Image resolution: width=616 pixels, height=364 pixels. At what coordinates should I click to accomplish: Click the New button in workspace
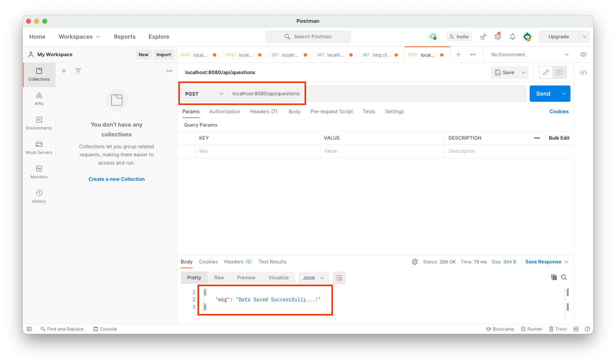[143, 55]
